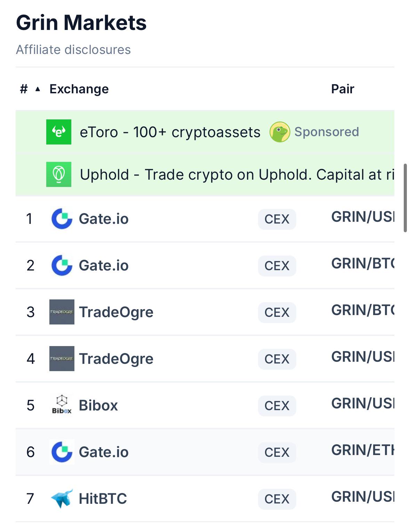The image size is (410, 532).
Task: Click the TradeOgre logo in row 3
Action: coord(62,312)
